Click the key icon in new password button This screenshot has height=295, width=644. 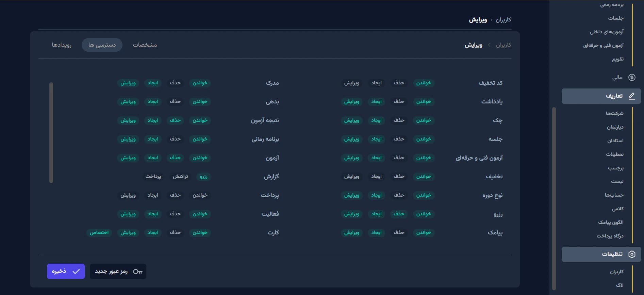[x=138, y=272]
